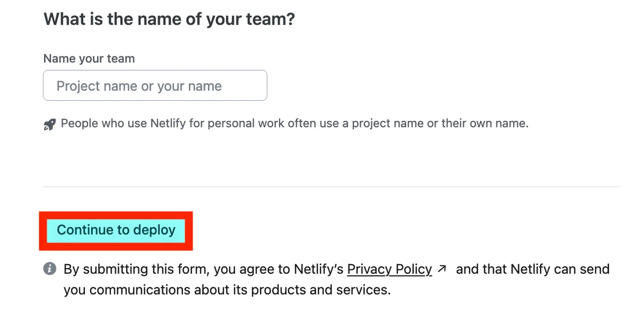Click the info icon before the disclaimer
The image size is (644, 314).
(49, 269)
